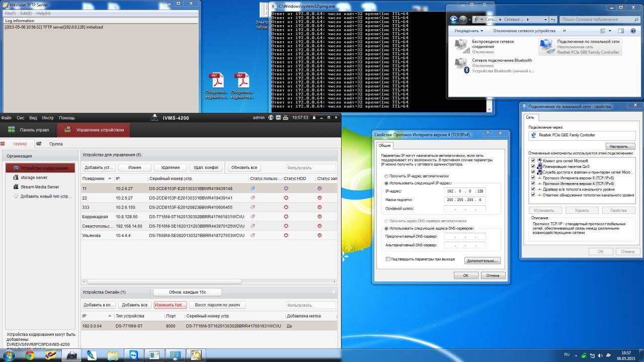Image resolution: width=644 pixels, height=362 pixels.
Task: Check 'Подтвердить параметры при выходе' checkbox
Action: click(388, 259)
